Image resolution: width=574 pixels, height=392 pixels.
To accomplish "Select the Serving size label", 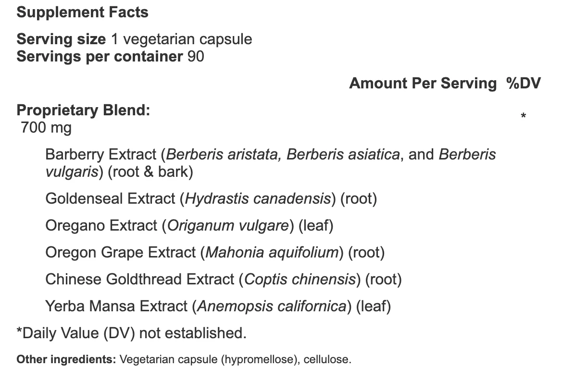I will 61,39.
